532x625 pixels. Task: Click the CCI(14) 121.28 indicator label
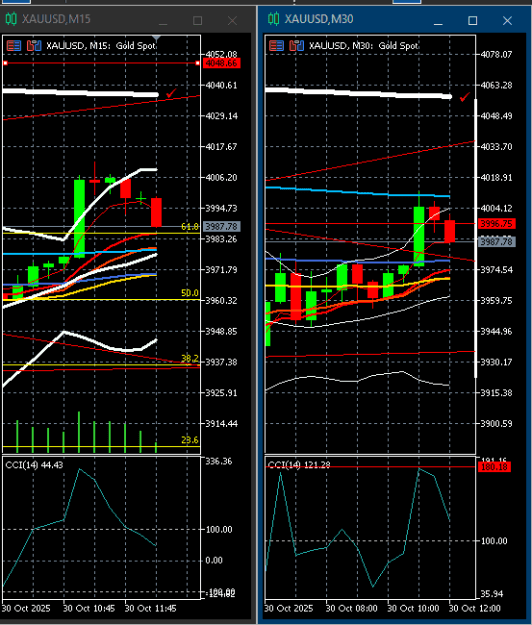click(299, 465)
